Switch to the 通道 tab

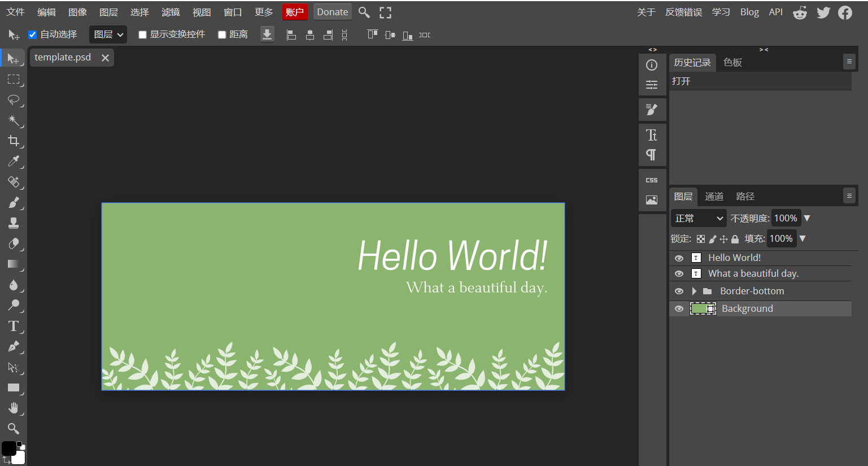pyautogui.click(x=714, y=197)
